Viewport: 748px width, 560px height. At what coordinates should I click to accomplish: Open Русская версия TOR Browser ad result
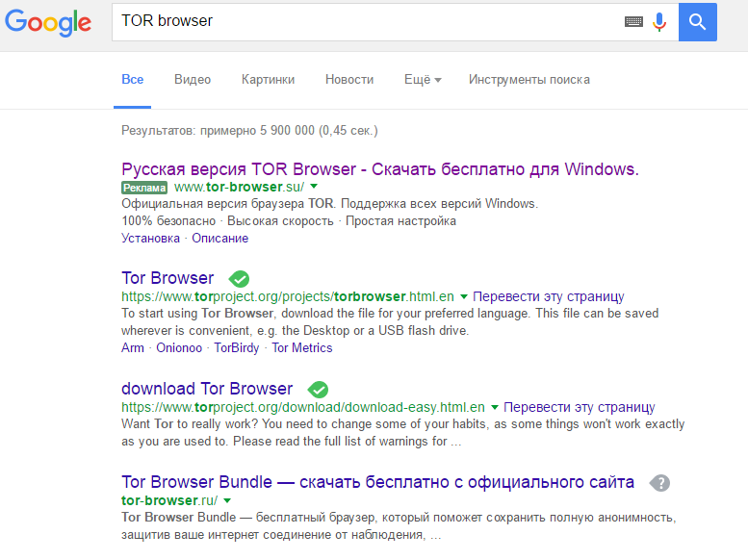pos(380,169)
